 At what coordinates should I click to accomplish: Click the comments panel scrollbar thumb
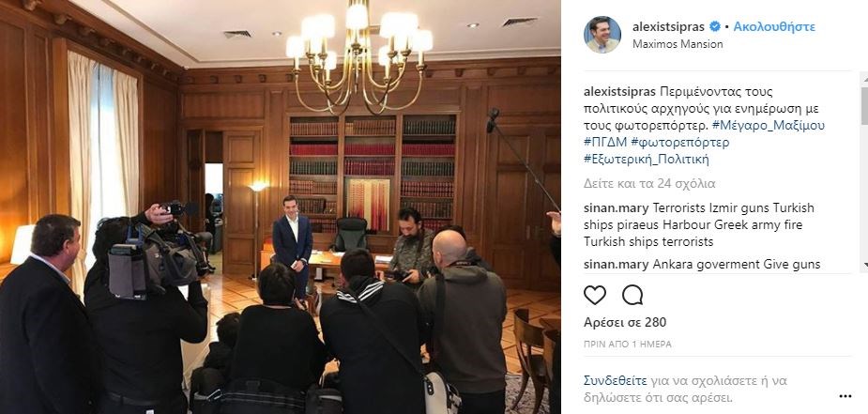864,101
